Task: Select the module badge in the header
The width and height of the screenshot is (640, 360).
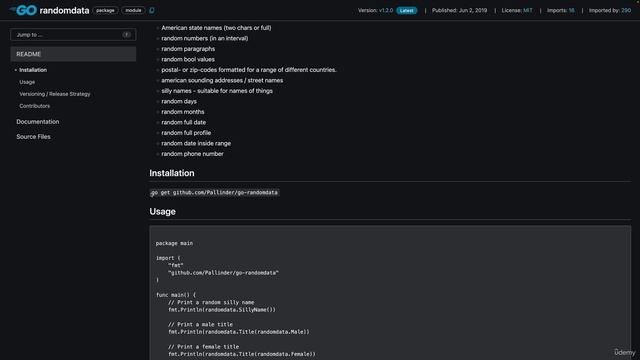Action: (133, 10)
